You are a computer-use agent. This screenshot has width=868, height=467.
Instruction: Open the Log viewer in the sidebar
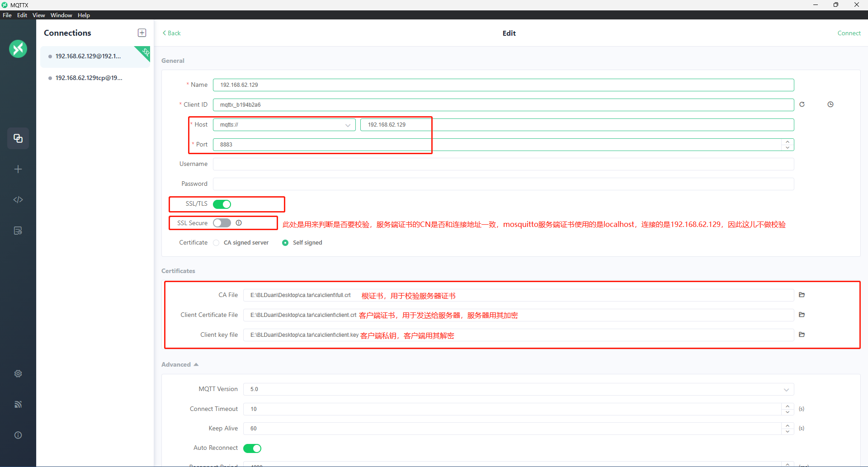(x=18, y=231)
